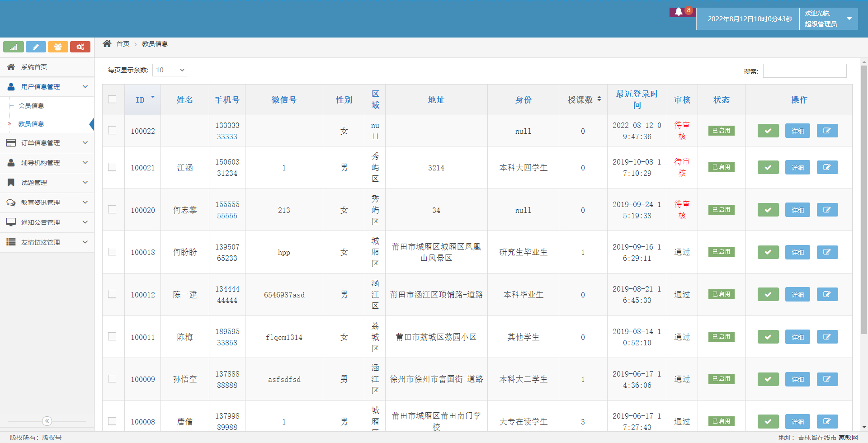868x443 pixels.
Task: Open the rows-per-page dropdown showing 10
Action: pos(170,70)
